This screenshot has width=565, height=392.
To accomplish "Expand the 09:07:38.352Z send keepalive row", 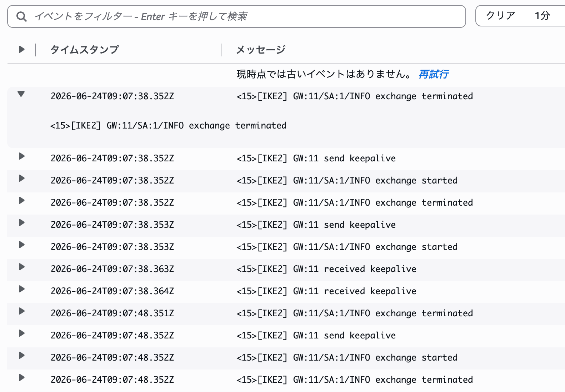I will tap(21, 156).
